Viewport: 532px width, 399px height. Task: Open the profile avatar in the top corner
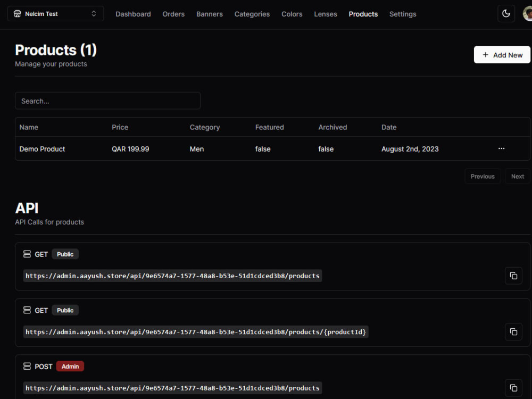click(527, 13)
